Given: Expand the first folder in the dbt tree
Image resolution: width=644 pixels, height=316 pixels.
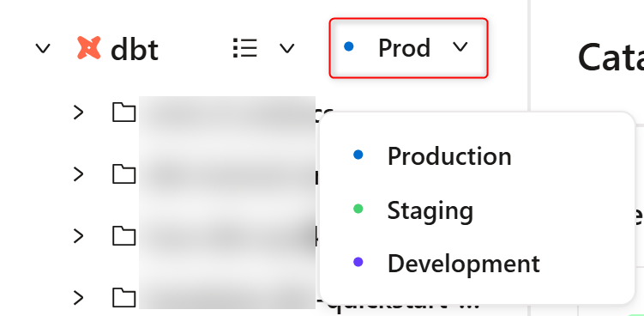Looking at the screenshot, I should click(x=78, y=112).
